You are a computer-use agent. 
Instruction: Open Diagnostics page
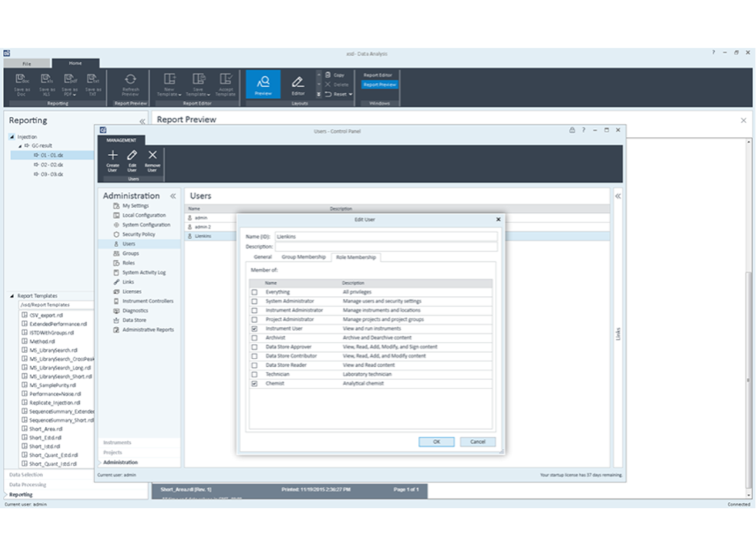click(135, 311)
